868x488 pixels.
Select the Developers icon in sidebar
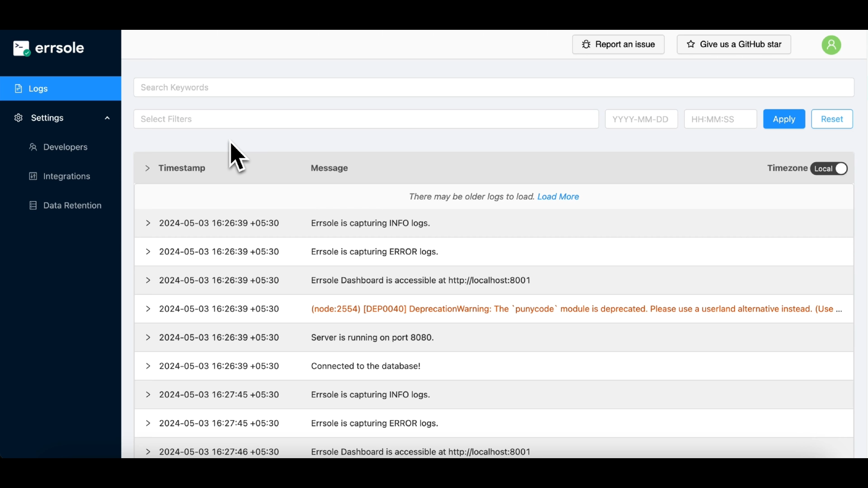pos(33,147)
